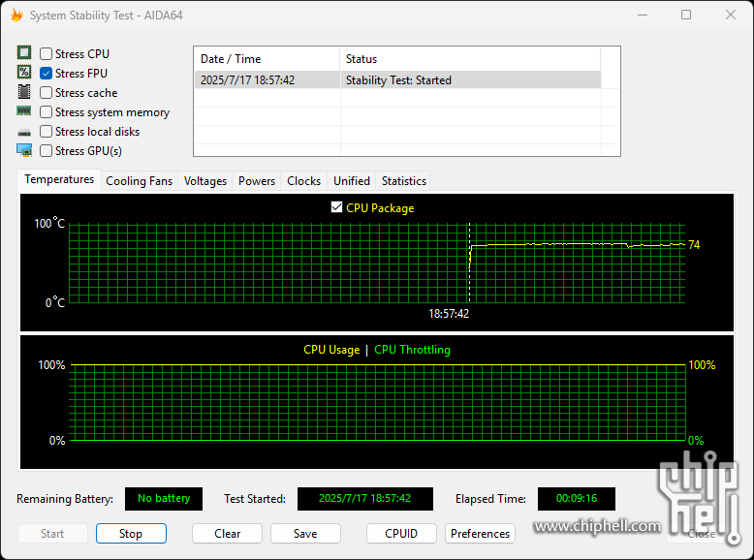Click the RAM module icon beside Stress system memory
The height and width of the screenshot is (560, 754).
24,111
